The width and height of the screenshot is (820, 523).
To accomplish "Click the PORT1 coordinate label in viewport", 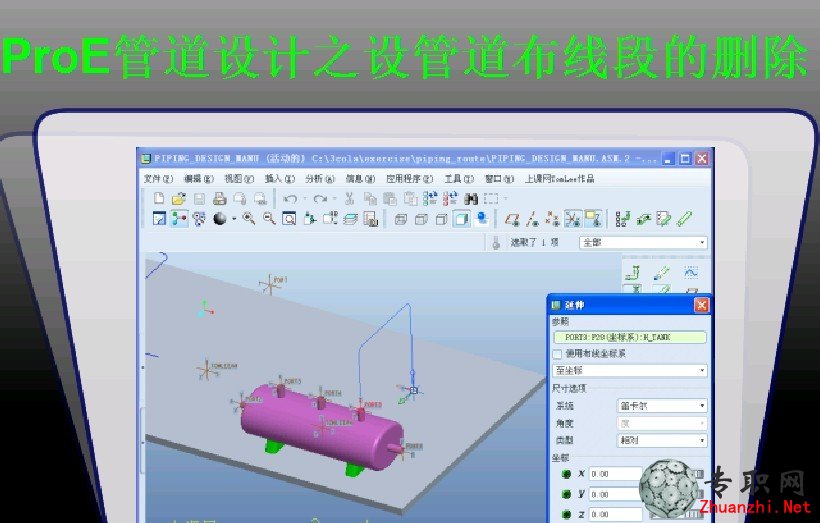I will coord(280,280).
